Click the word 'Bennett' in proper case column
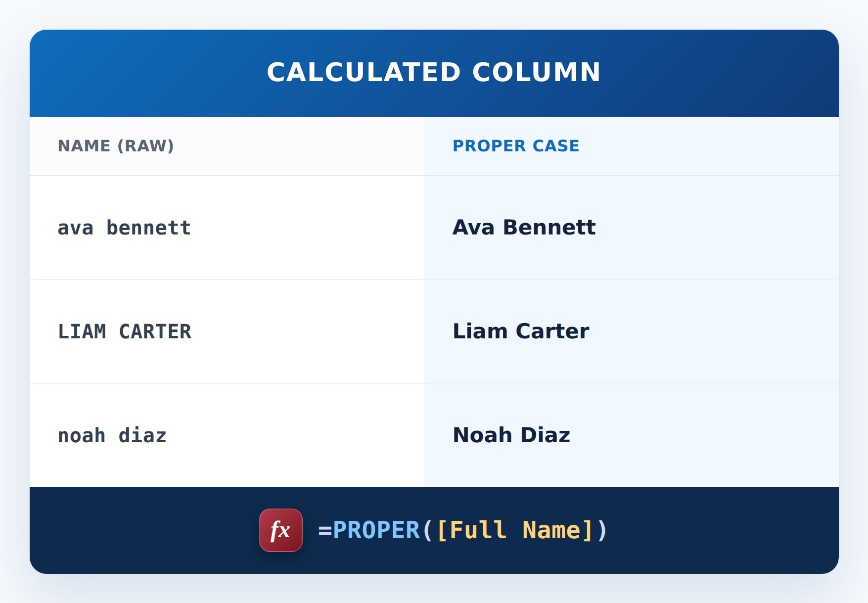 coord(549,228)
